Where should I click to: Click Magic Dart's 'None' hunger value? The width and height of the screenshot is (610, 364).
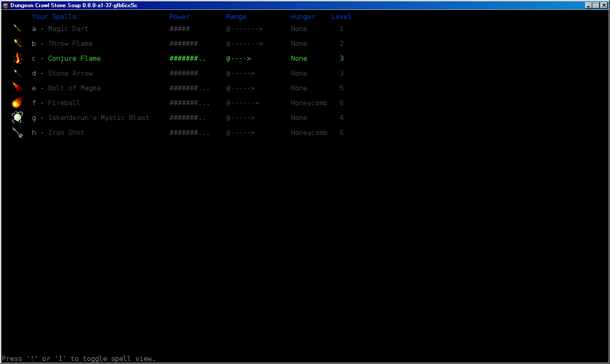point(299,29)
